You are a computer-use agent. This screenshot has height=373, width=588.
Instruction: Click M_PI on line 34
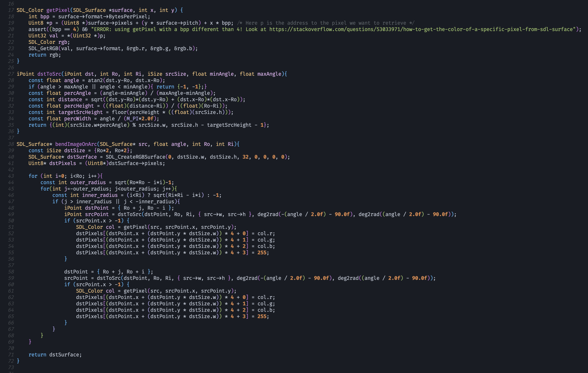click(133, 118)
